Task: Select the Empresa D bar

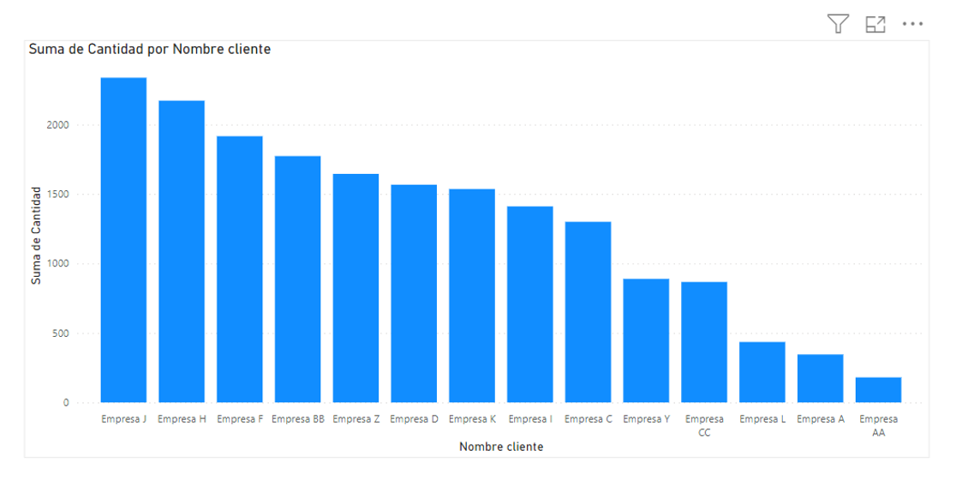Action: pos(414,293)
